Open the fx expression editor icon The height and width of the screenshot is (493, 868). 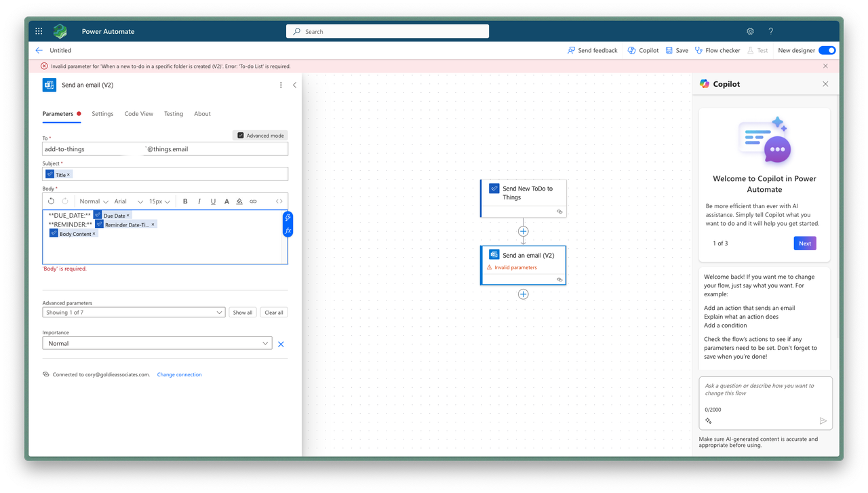tap(288, 231)
